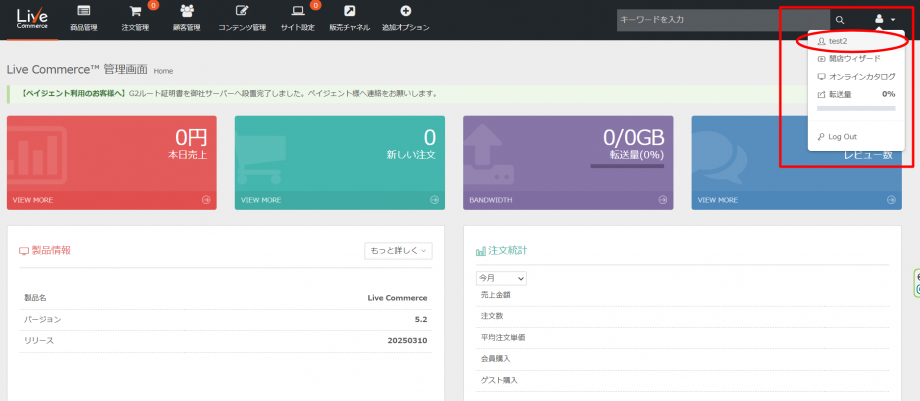Open the 注文管理 cart icon
Viewport: 920px width, 401px height.
click(135, 12)
